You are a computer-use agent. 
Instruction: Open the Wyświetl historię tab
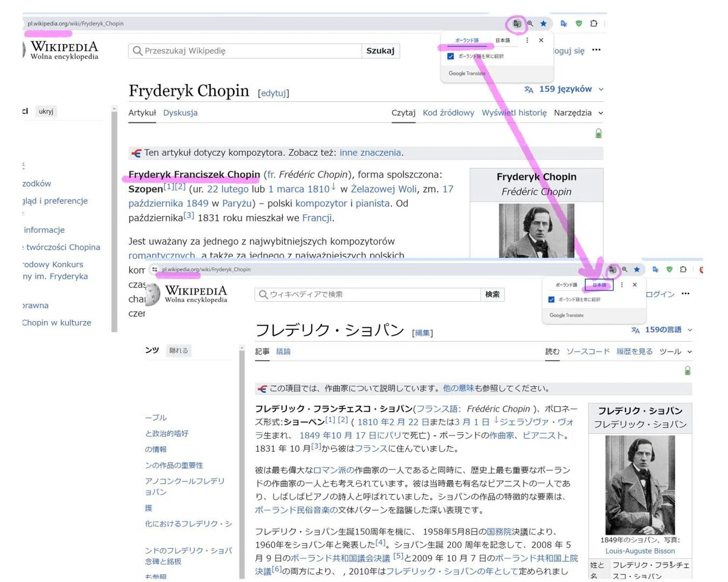pyautogui.click(x=514, y=113)
